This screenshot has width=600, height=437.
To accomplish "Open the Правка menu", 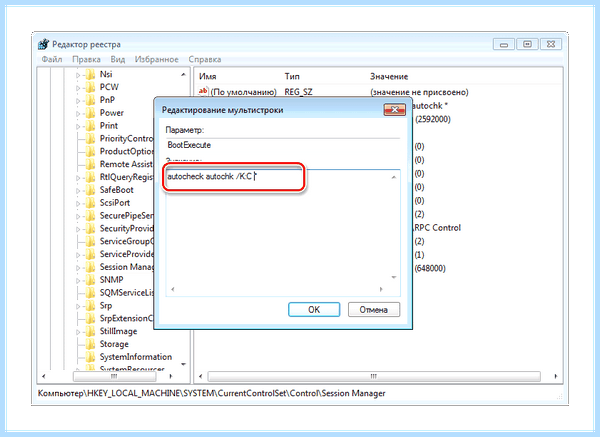I will [86, 59].
